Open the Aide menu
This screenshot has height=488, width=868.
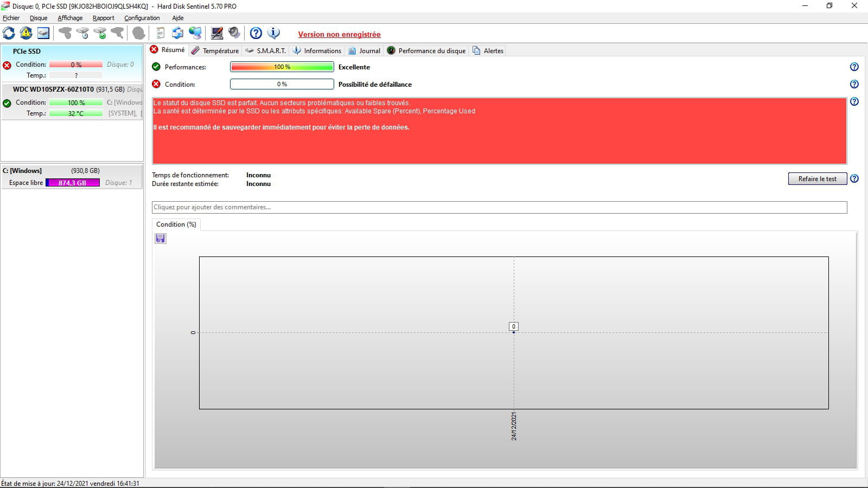pos(178,18)
